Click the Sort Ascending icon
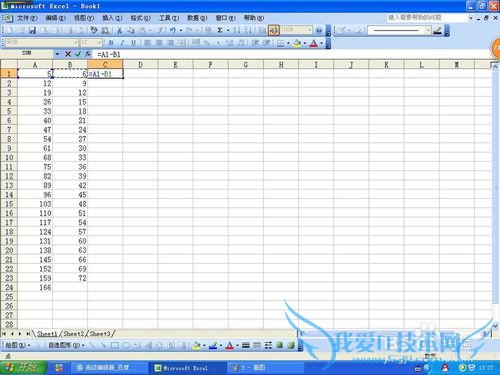The width and height of the screenshot is (500, 375). 237,31
